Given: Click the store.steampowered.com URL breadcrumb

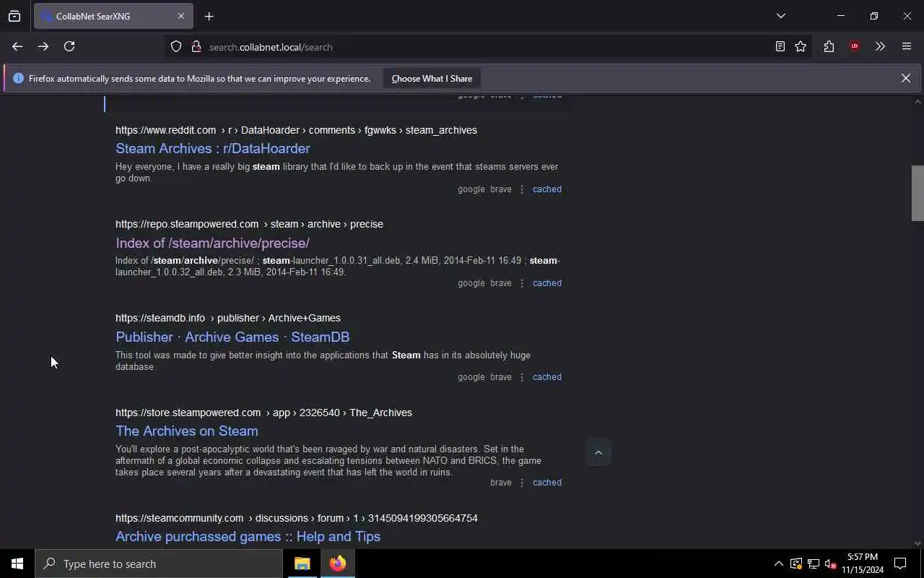Looking at the screenshot, I should 263,413.
